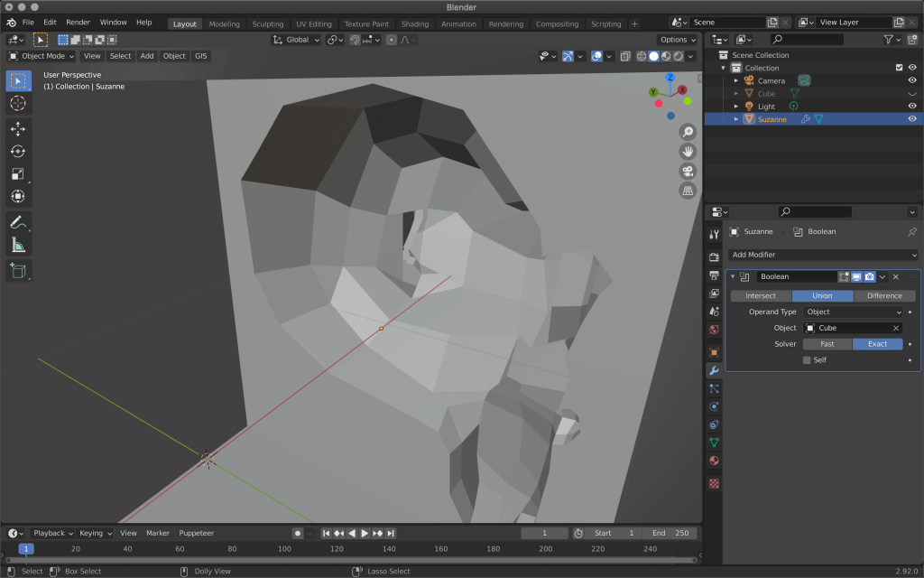Switch to the Shading workspace tab
Image resolution: width=924 pixels, height=578 pixels.
[414, 23]
